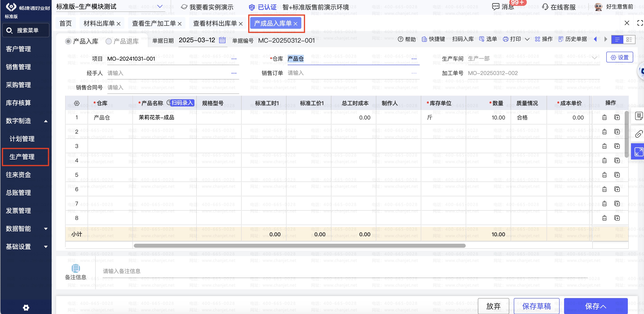This screenshot has height=314, width=644.
Task: Expand the 基础设置 menu
Action: coord(46,247)
